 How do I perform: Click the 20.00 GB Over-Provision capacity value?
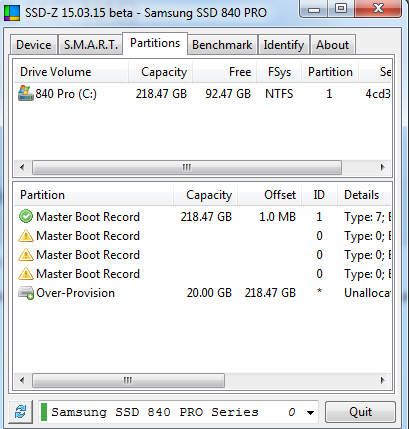(x=209, y=293)
